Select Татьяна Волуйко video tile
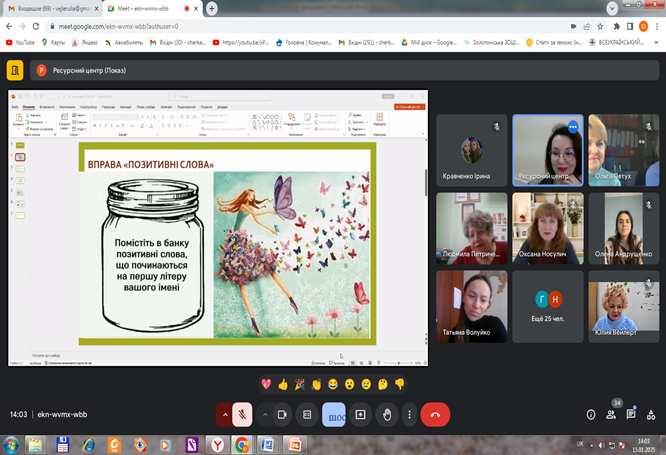666x455 pixels. (471, 306)
